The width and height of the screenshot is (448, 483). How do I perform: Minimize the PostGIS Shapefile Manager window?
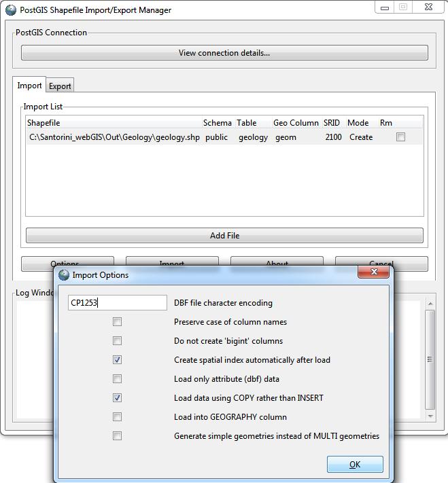click(385, 7)
